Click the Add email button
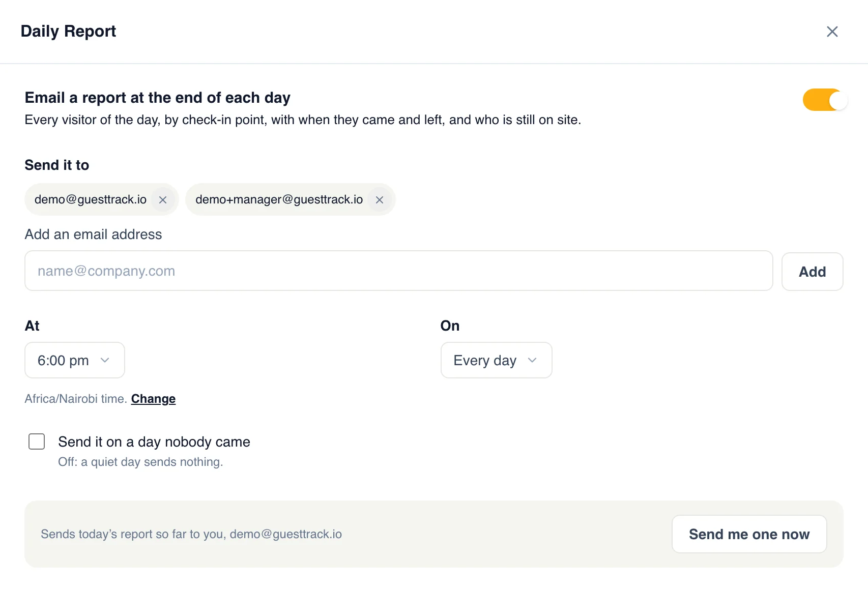This screenshot has height=590, width=868. point(813,272)
